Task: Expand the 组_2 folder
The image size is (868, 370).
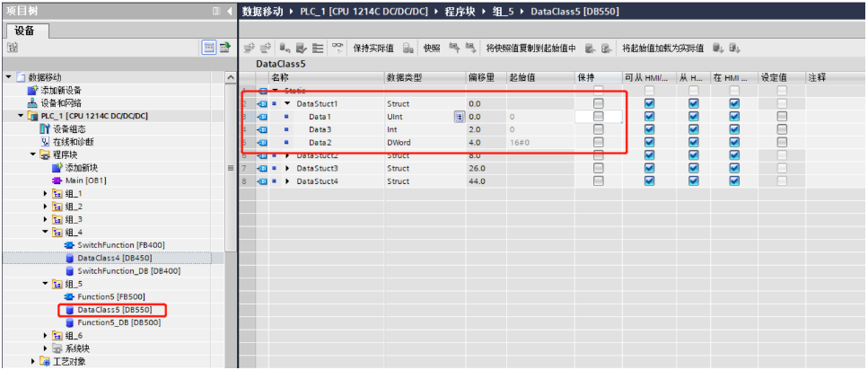Action: point(46,206)
